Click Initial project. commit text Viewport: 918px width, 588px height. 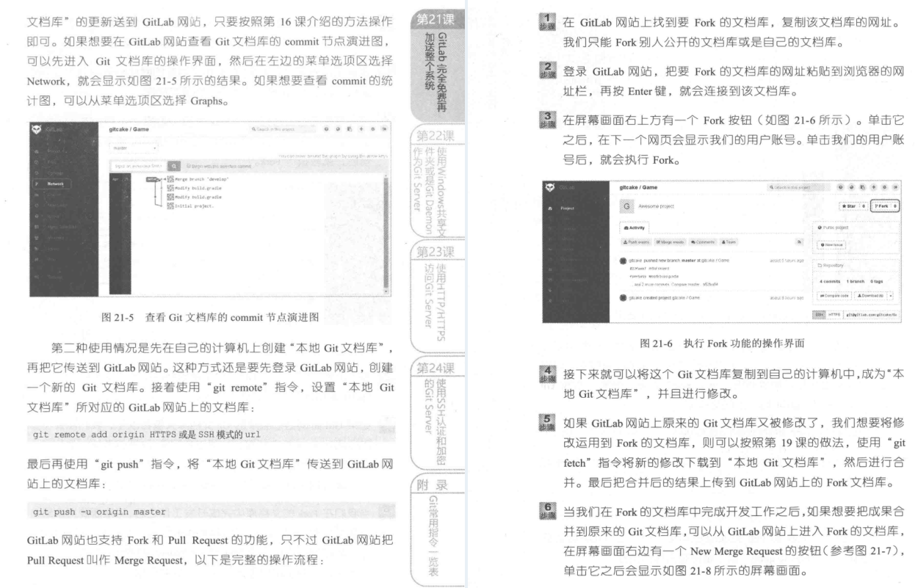tap(195, 206)
